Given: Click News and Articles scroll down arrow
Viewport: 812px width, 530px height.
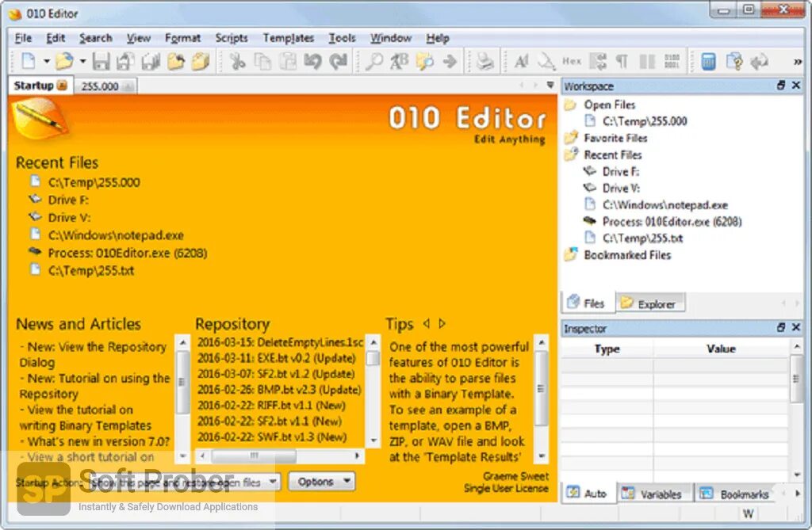Looking at the screenshot, I should click(182, 456).
